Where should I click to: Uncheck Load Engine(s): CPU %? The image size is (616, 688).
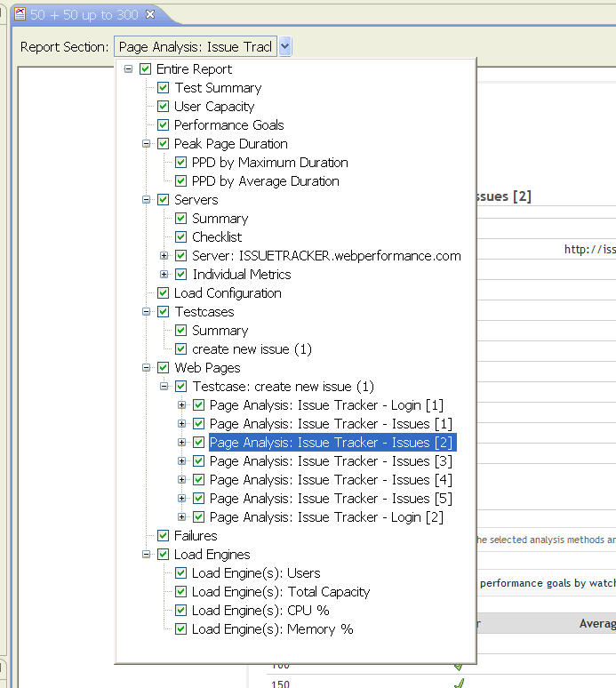click(180, 610)
